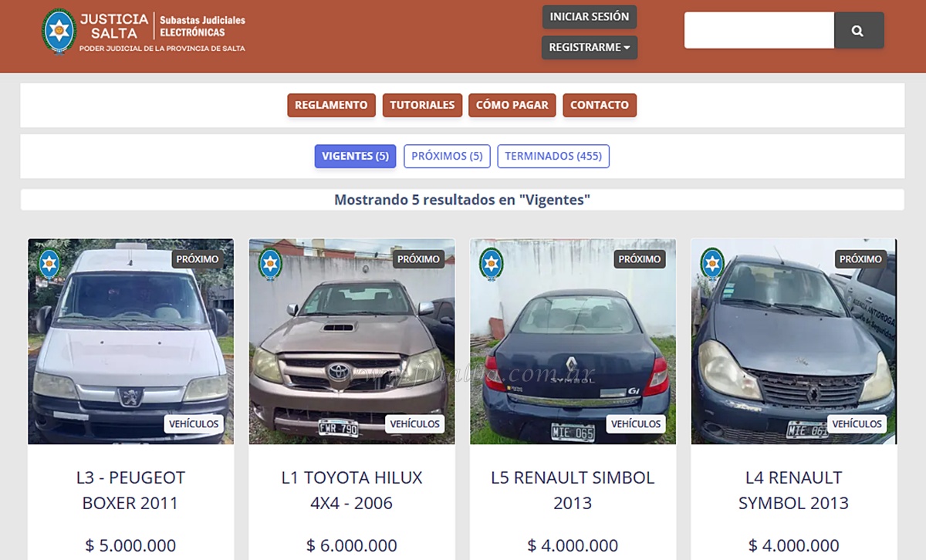Expand the Registrarme dropdown menu

pyautogui.click(x=589, y=47)
